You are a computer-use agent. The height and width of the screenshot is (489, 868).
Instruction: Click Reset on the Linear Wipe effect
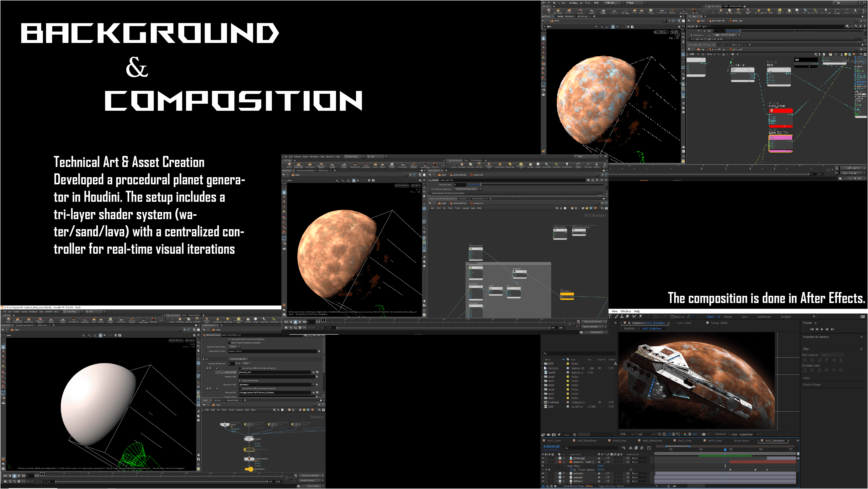click(x=600, y=466)
